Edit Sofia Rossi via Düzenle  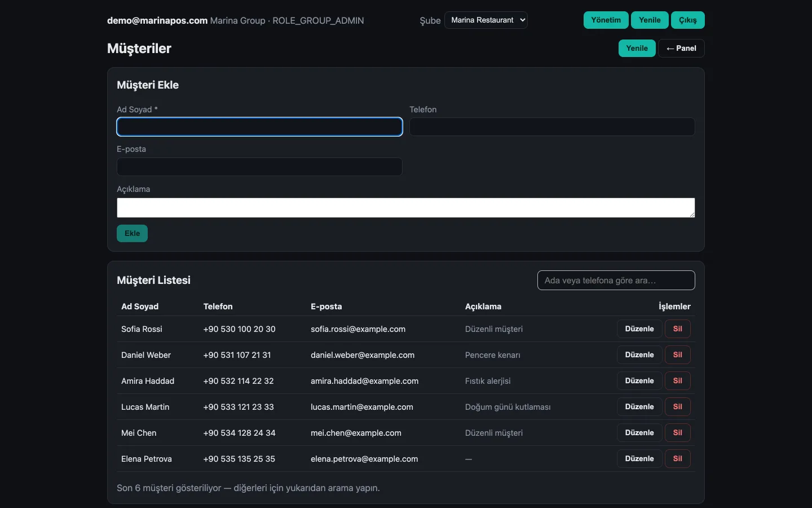639,329
